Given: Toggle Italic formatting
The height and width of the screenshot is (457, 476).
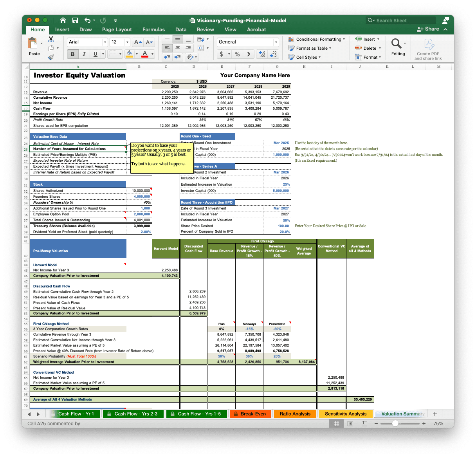Looking at the screenshot, I should (84, 54).
